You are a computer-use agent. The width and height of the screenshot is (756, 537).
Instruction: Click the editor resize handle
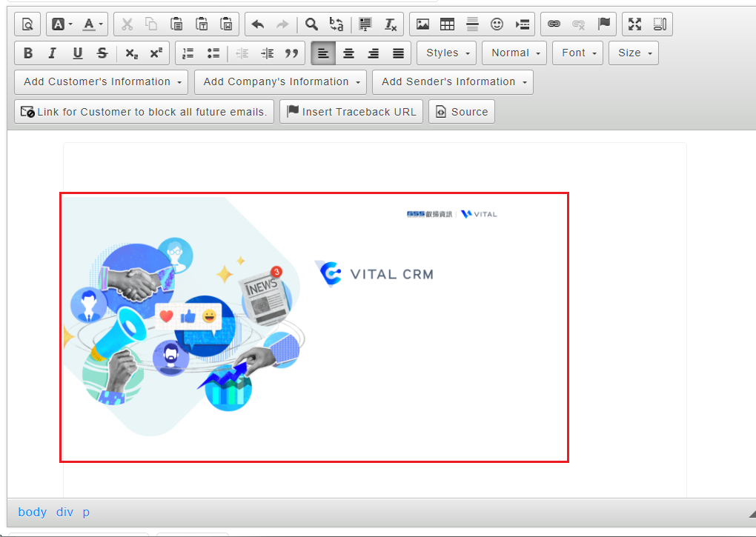752,513
